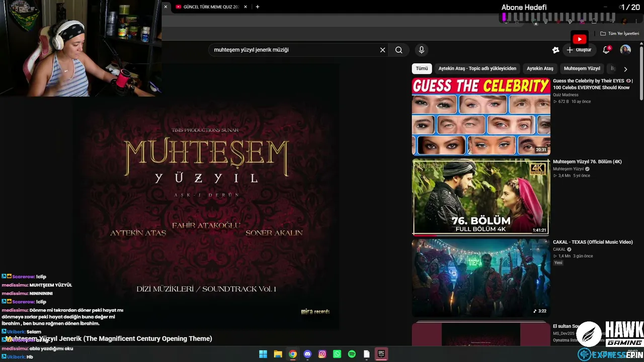Open the YouTube account avatar menu
This screenshot has height=362, width=644.
tap(625, 50)
